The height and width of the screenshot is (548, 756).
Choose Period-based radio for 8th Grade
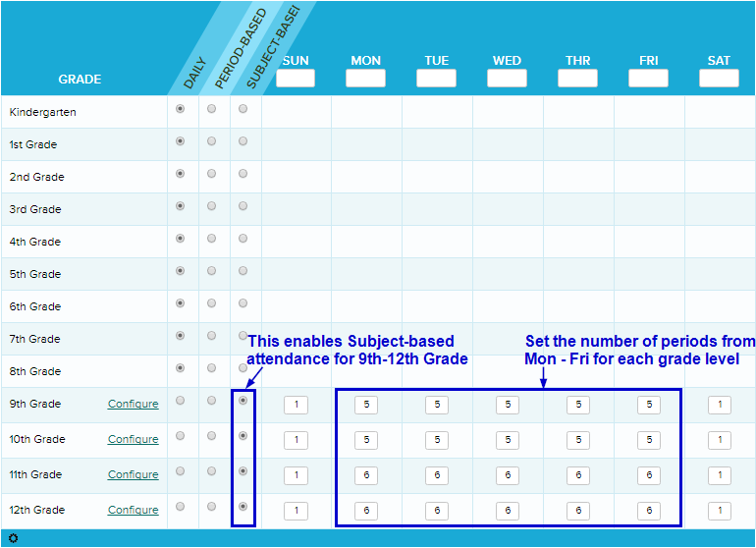tap(212, 368)
